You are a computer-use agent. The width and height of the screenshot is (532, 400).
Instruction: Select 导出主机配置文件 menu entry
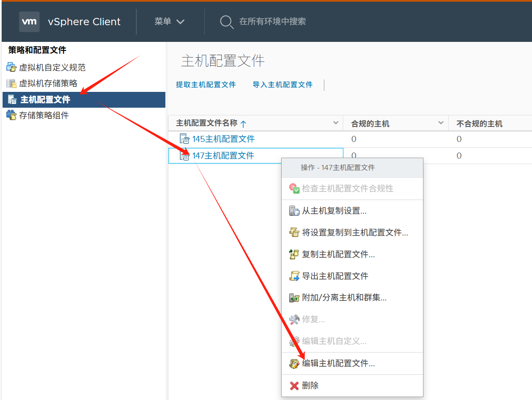coord(352,276)
